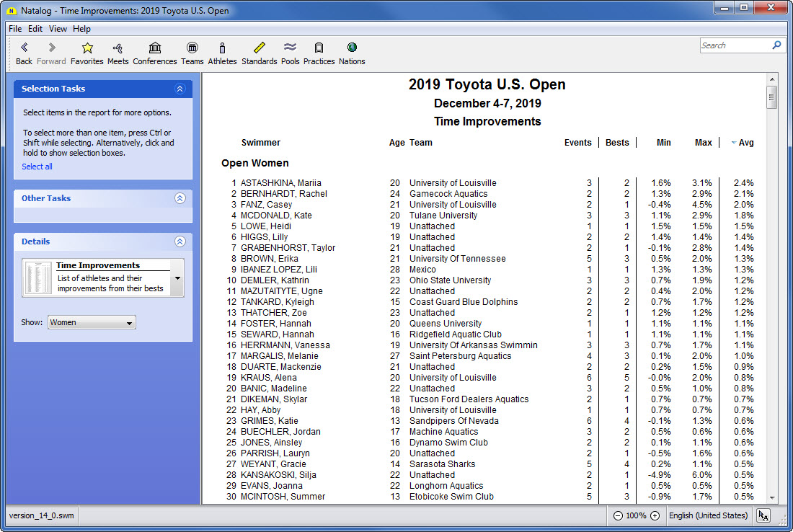793x532 pixels.
Task: Open the Pools waves icon
Action: [x=291, y=48]
